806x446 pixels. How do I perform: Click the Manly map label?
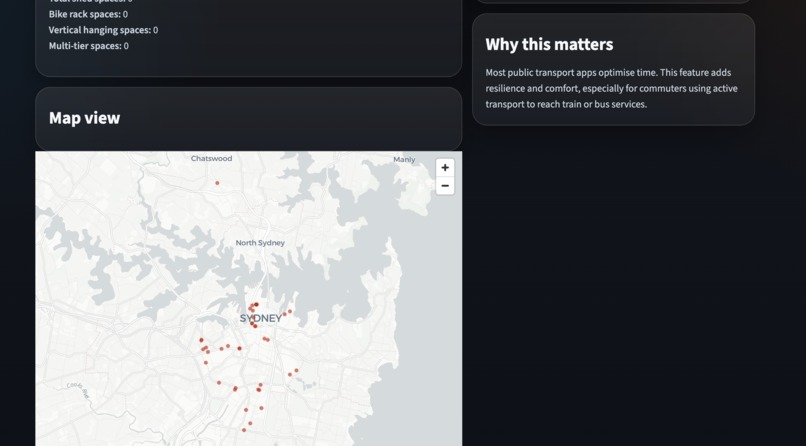(404, 159)
